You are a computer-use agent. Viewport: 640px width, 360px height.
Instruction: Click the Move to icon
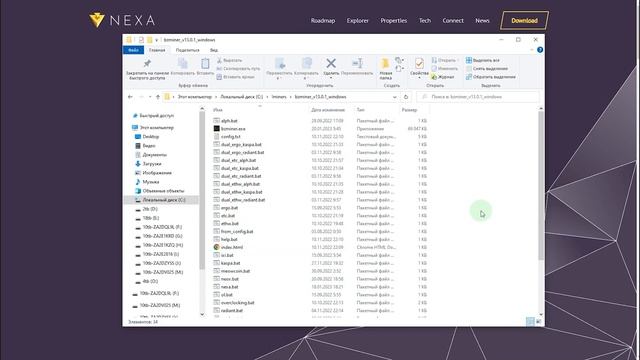click(280, 63)
